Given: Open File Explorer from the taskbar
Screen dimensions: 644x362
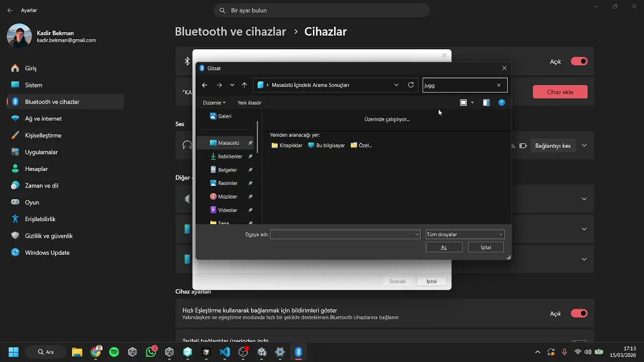Looking at the screenshot, I should [x=77, y=352].
